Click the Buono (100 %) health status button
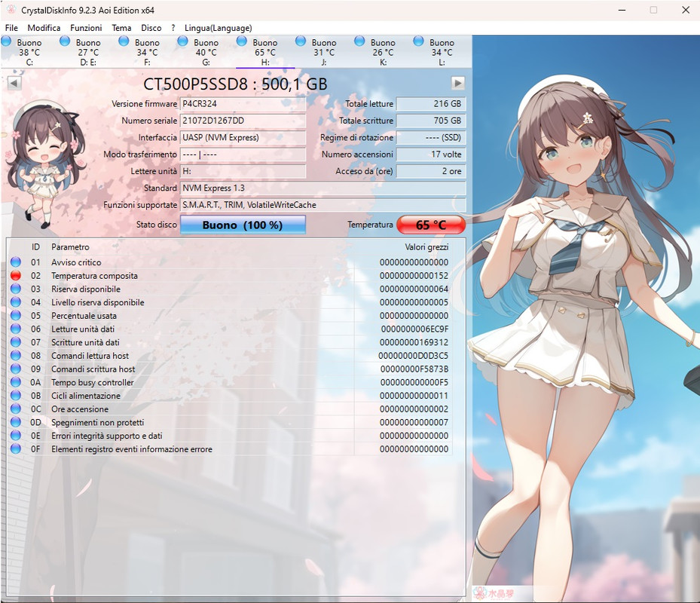The width and height of the screenshot is (700, 603). [x=243, y=225]
